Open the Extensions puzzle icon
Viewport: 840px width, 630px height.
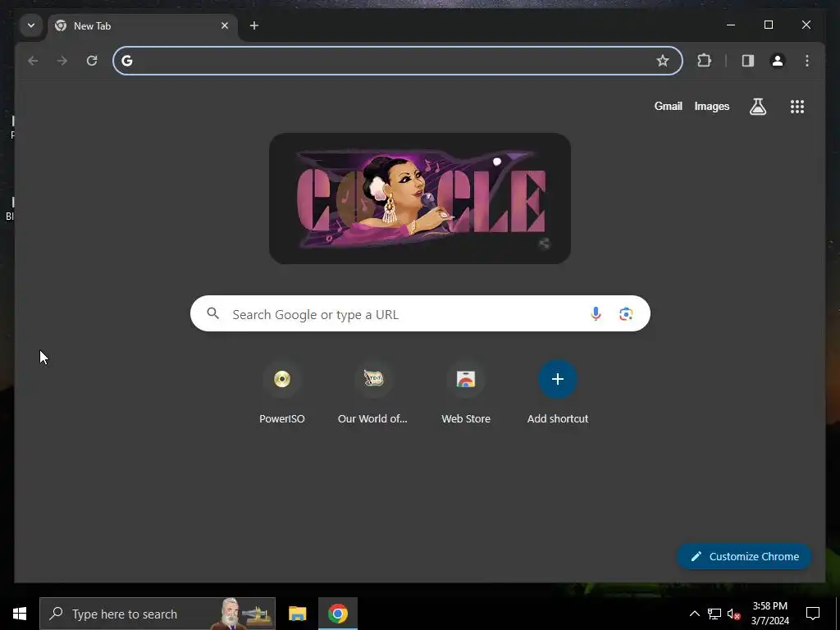[704, 61]
